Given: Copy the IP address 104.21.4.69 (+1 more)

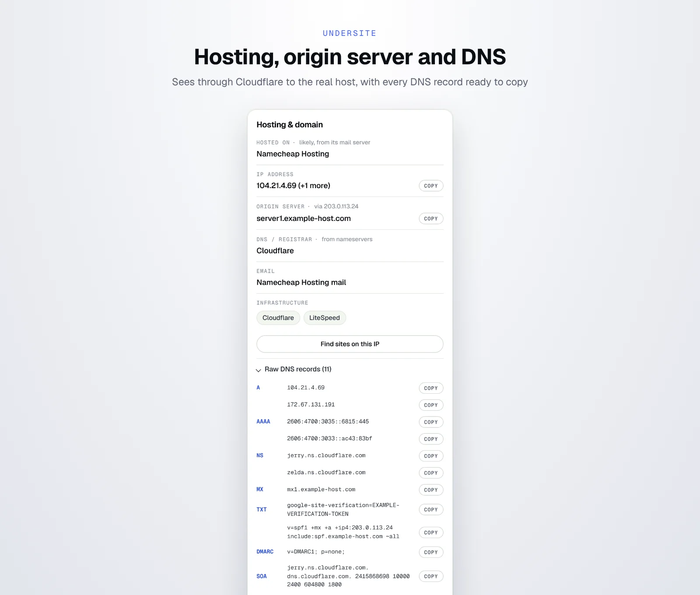Looking at the screenshot, I should coord(431,186).
